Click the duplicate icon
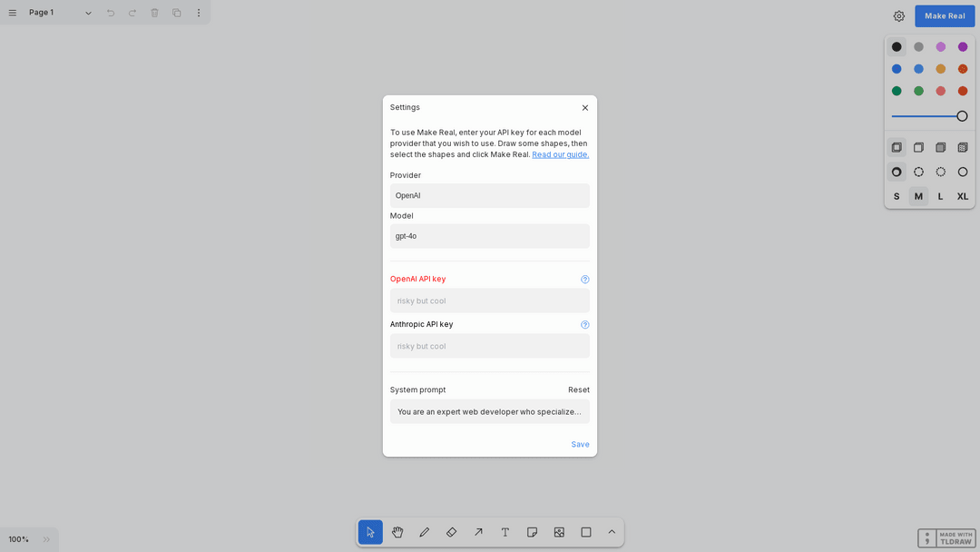Screen dimensions: 980x552 (x=177, y=13)
